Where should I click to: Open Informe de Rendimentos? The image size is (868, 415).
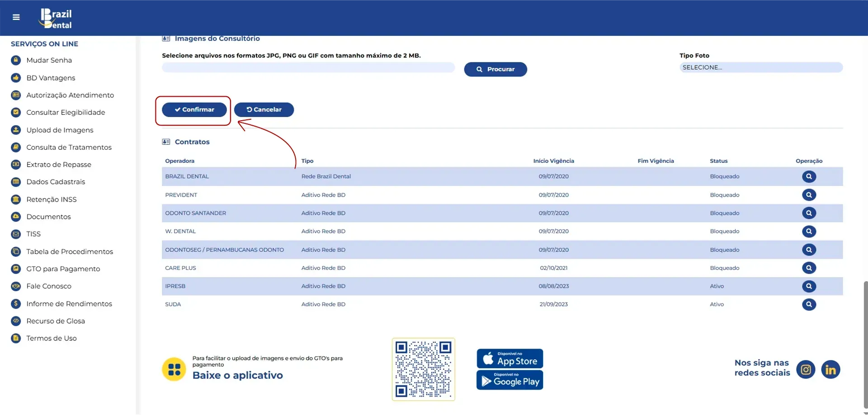click(69, 304)
